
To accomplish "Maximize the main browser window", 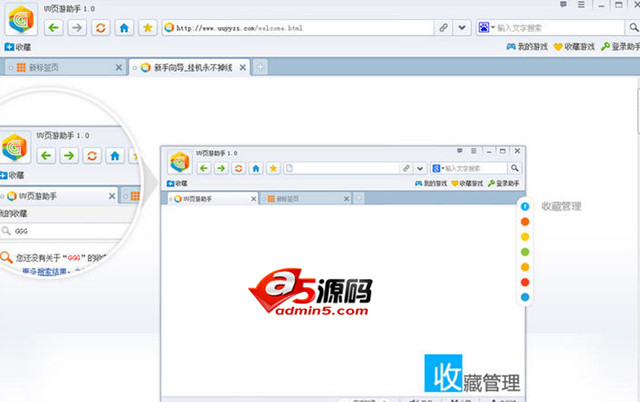I will (619, 5).
